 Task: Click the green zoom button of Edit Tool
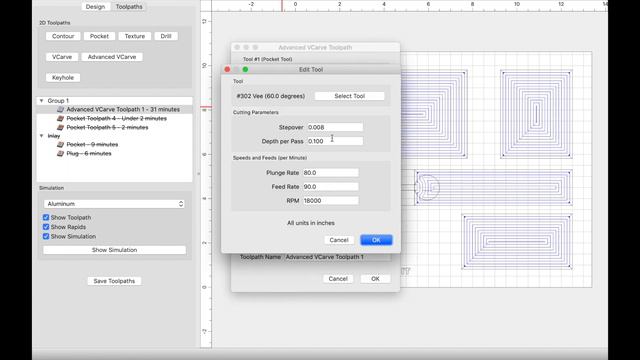pos(245,69)
